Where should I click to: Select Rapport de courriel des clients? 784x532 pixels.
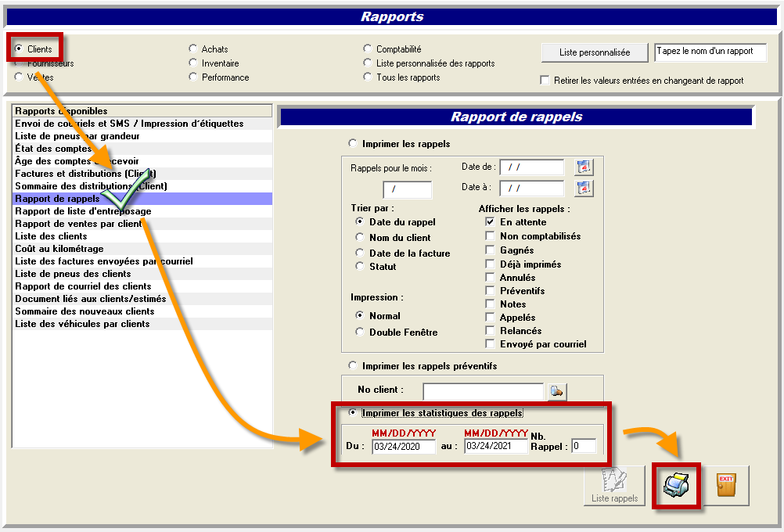pyautogui.click(x=142, y=286)
